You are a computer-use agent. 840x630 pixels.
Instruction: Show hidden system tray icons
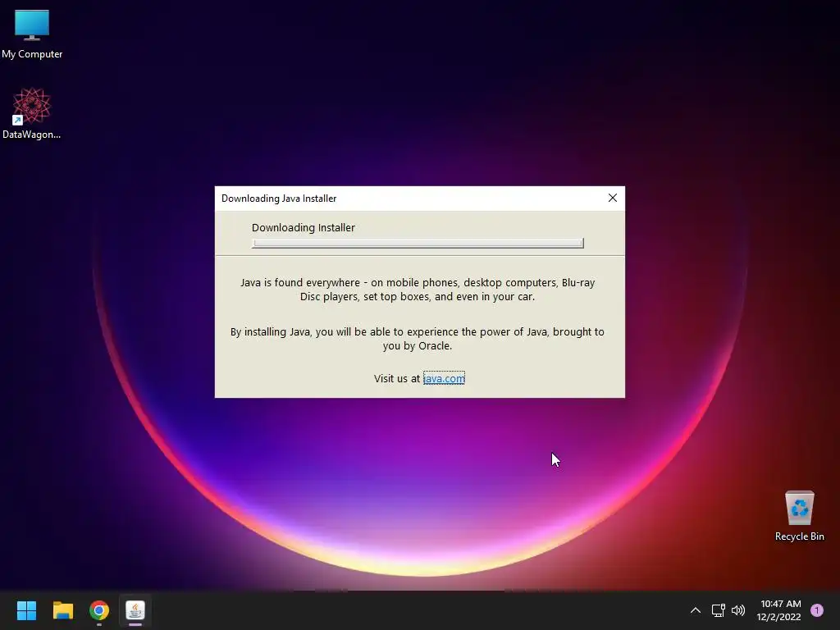(x=696, y=610)
